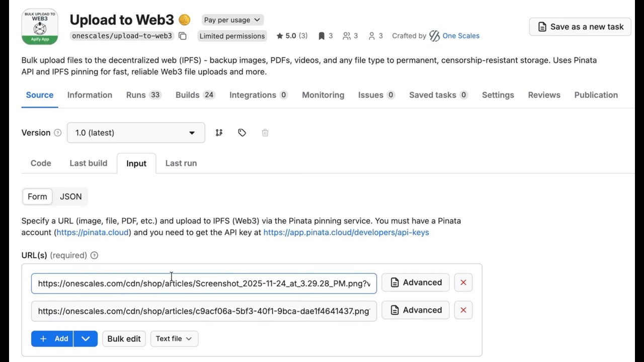
Task: Open the Integrations tab
Action: [259, 95]
